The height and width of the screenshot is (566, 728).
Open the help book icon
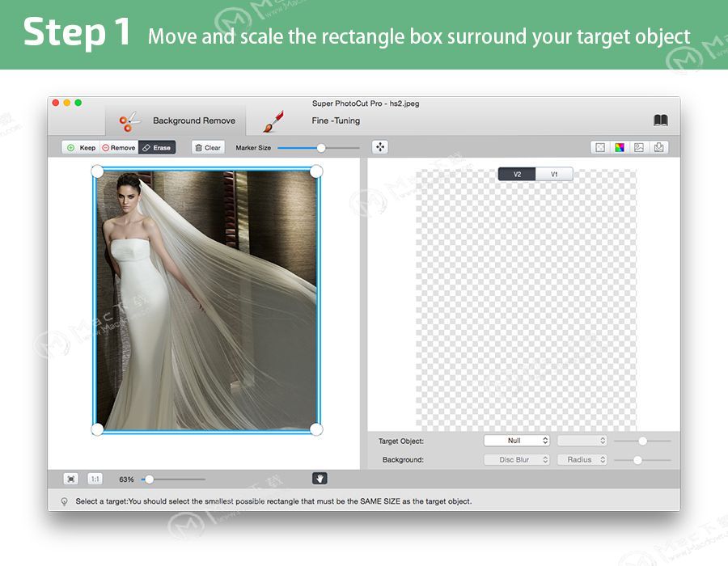[x=661, y=120]
